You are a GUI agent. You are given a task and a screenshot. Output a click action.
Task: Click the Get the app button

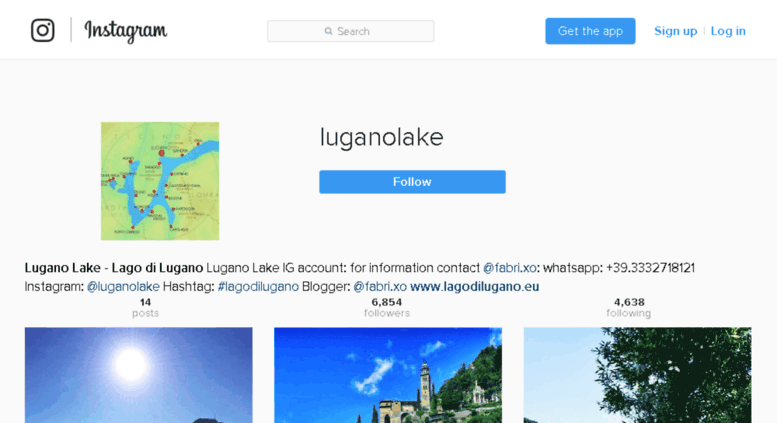coord(590,31)
